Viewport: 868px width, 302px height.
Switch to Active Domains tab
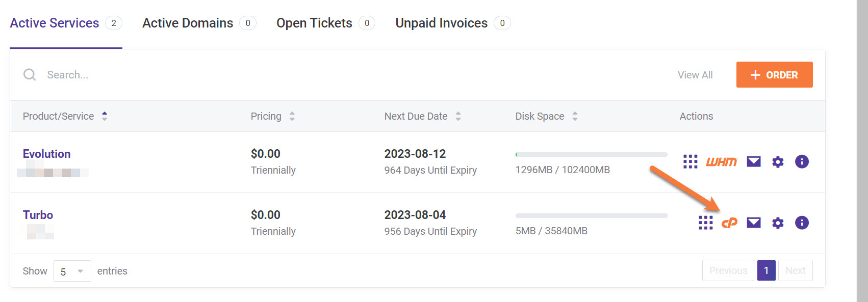(188, 23)
